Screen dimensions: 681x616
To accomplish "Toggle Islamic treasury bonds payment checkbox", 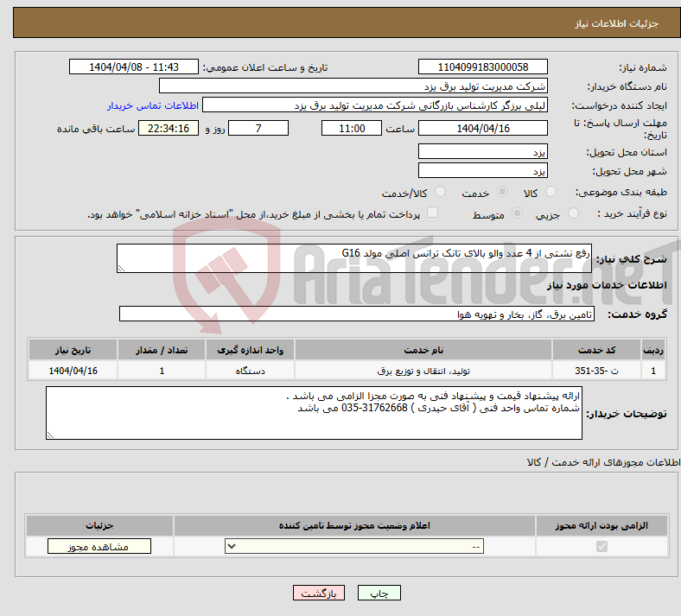I will tap(432, 212).
